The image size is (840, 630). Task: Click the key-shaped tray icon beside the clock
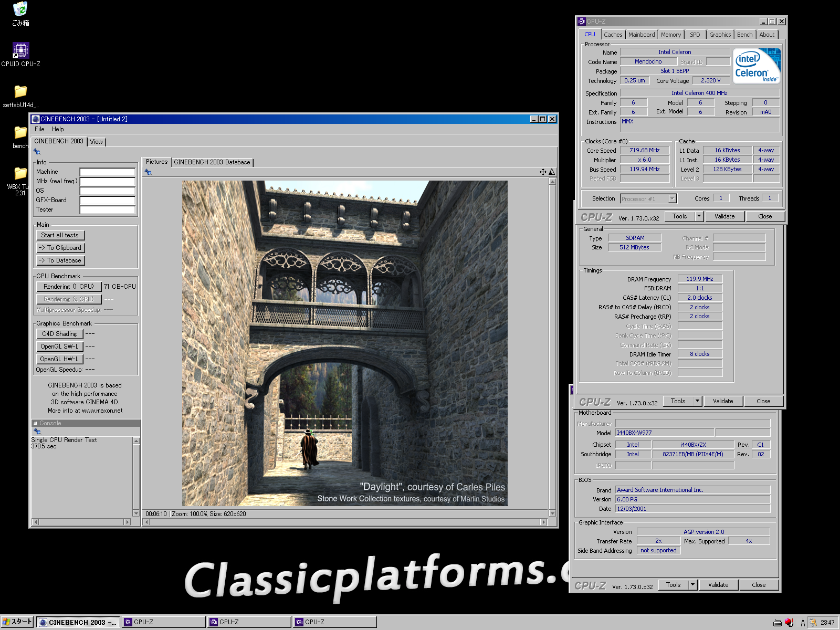pos(813,623)
